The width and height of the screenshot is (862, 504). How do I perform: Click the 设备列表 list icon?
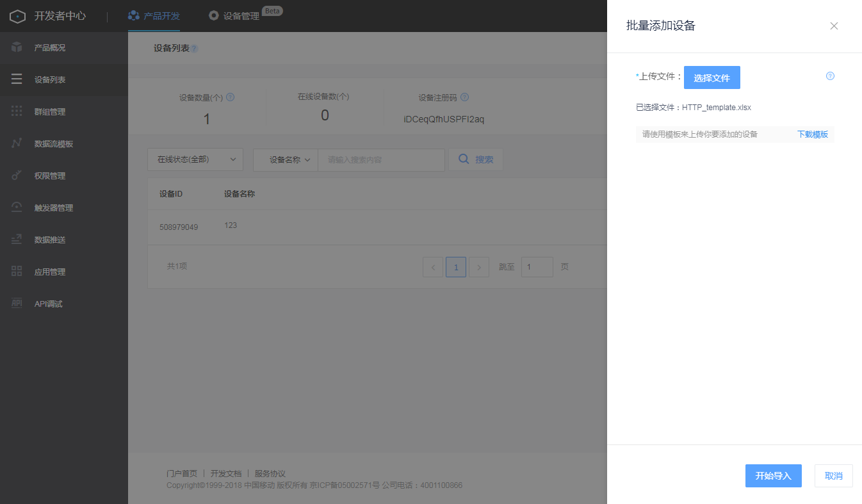(x=17, y=79)
